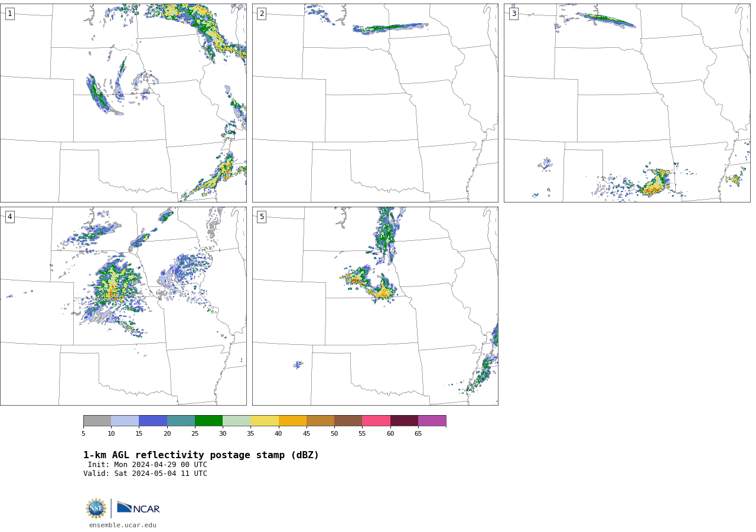
Task: Click the panel number label 3
Action: (514, 14)
